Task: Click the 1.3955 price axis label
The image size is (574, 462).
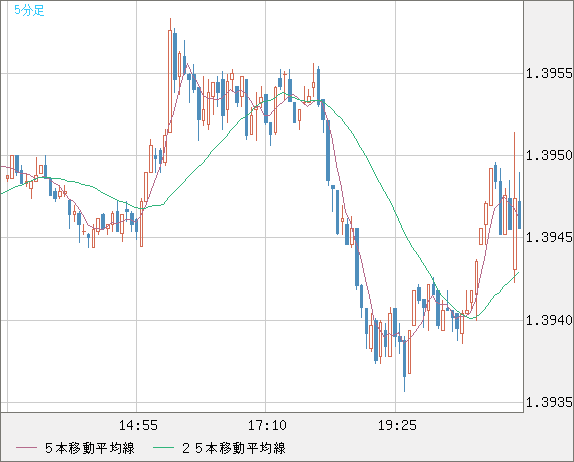Action: pos(549,74)
